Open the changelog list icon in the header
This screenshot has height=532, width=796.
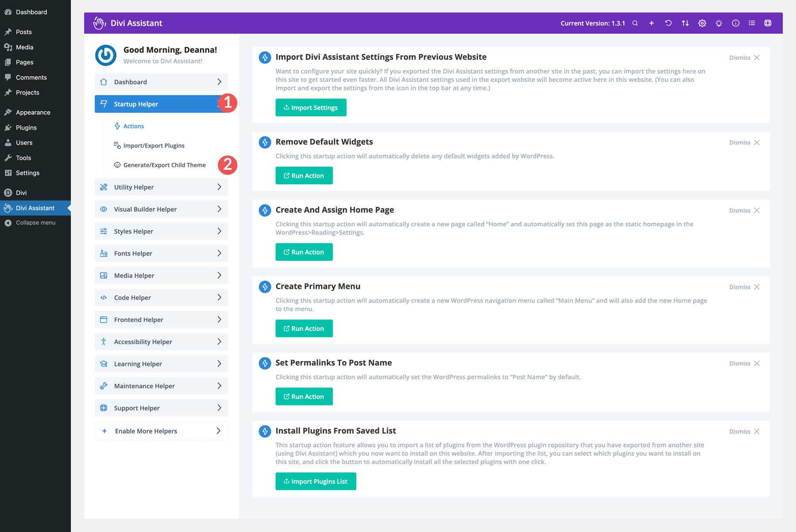coord(752,23)
